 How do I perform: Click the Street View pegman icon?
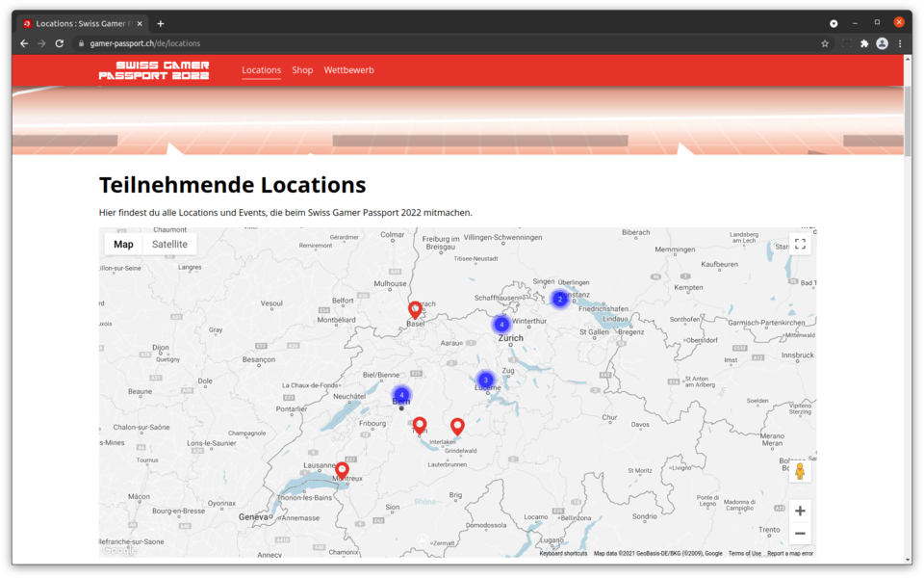click(800, 471)
